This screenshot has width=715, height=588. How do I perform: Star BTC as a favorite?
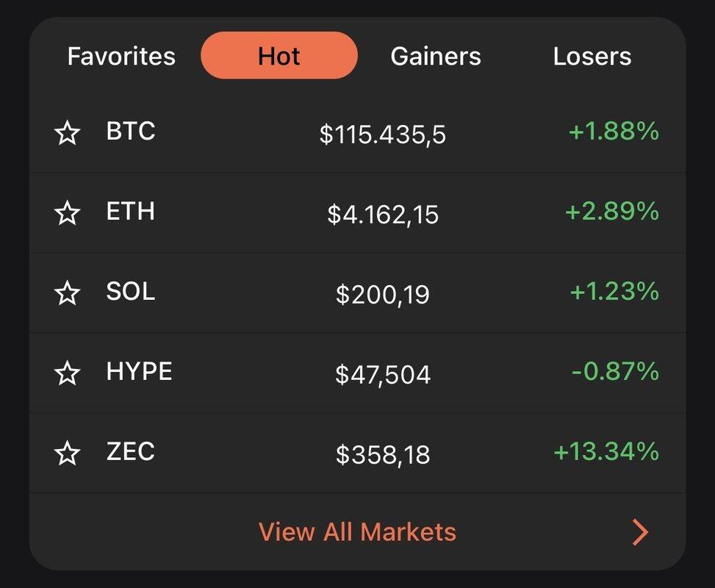coord(68,134)
